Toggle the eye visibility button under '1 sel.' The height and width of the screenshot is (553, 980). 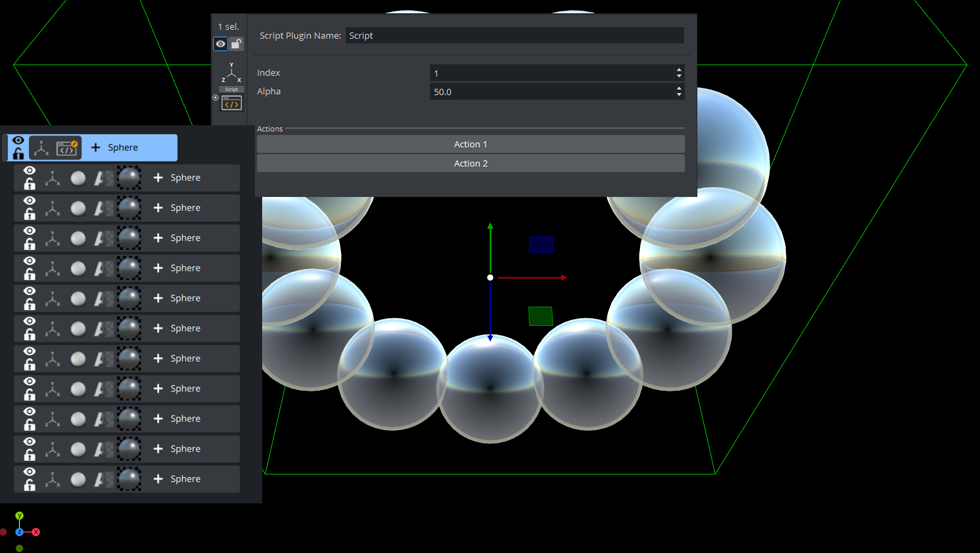coord(221,44)
